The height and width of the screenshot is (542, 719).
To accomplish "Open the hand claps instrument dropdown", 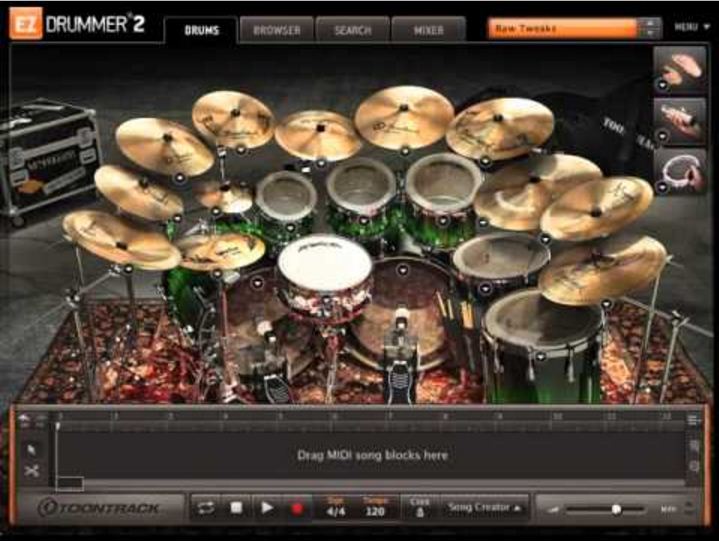I will 662,85.
